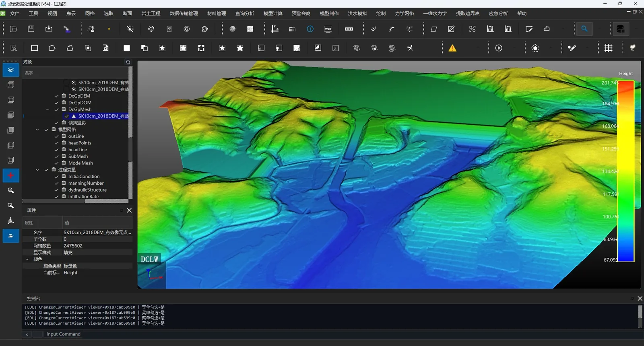The image size is (644, 346).
Task: Click the percent toolbar icon
Action: tap(473, 29)
